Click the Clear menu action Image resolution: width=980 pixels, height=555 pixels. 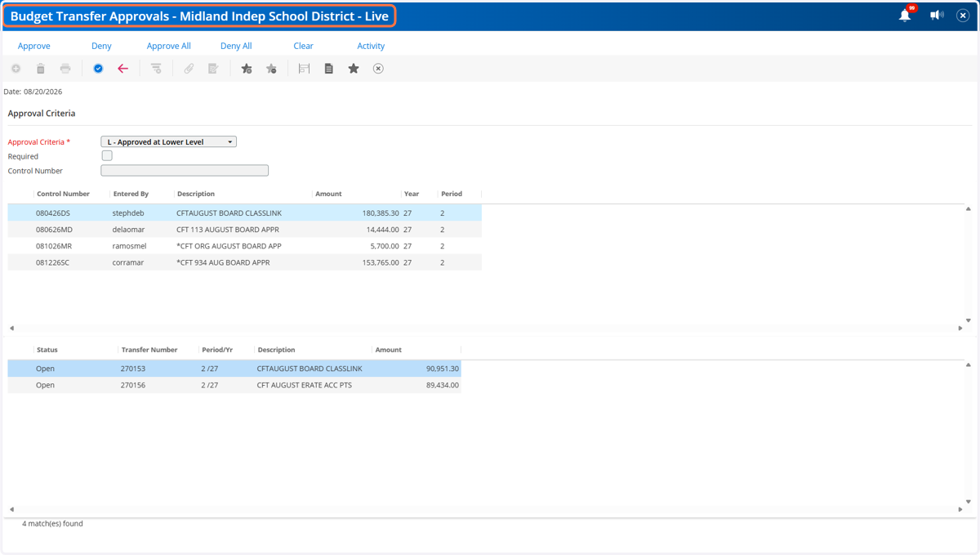coord(304,46)
